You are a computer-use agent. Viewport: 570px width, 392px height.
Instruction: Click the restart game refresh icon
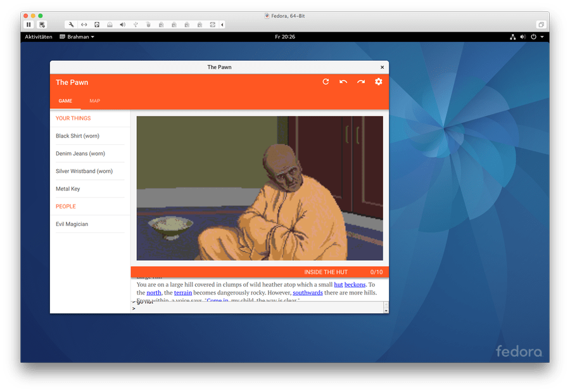(x=326, y=82)
